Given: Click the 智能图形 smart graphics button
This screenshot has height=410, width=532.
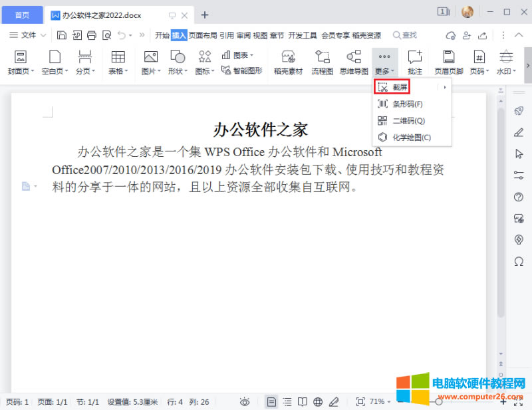Looking at the screenshot, I should pyautogui.click(x=241, y=70).
